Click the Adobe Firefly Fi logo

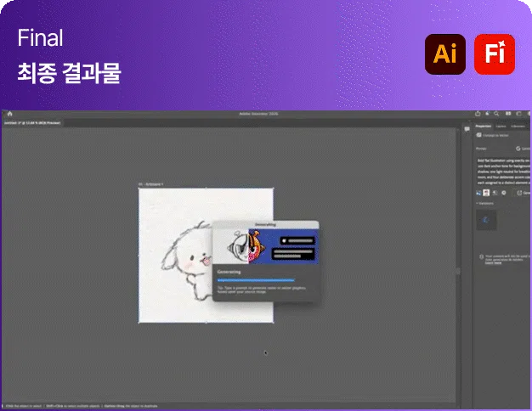(x=495, y=53)
